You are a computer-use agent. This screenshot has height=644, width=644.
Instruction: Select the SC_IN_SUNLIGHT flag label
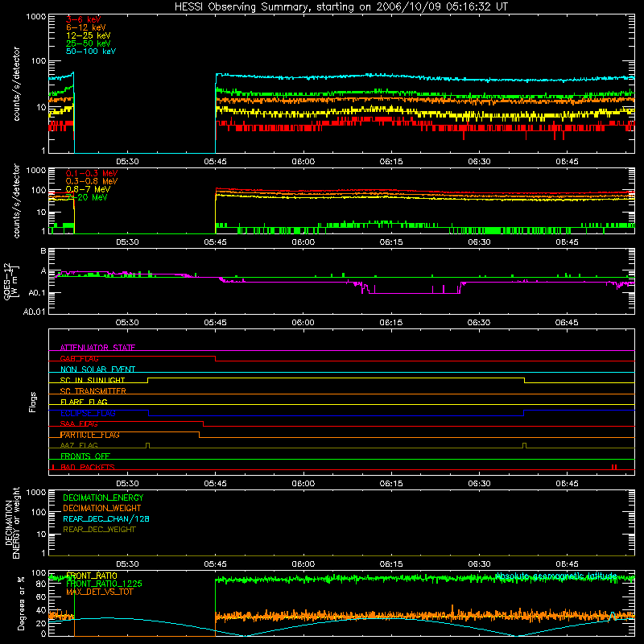click(x=93, y=380)
